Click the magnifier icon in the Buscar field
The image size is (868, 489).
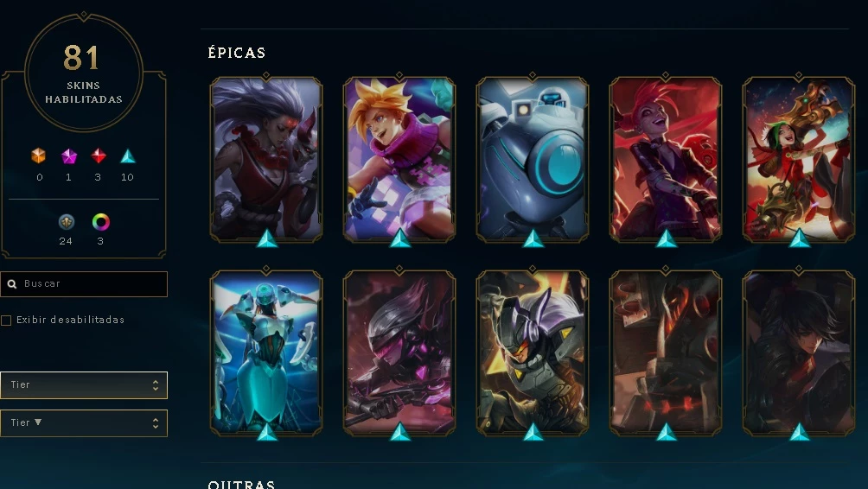[x=12, y=283]
